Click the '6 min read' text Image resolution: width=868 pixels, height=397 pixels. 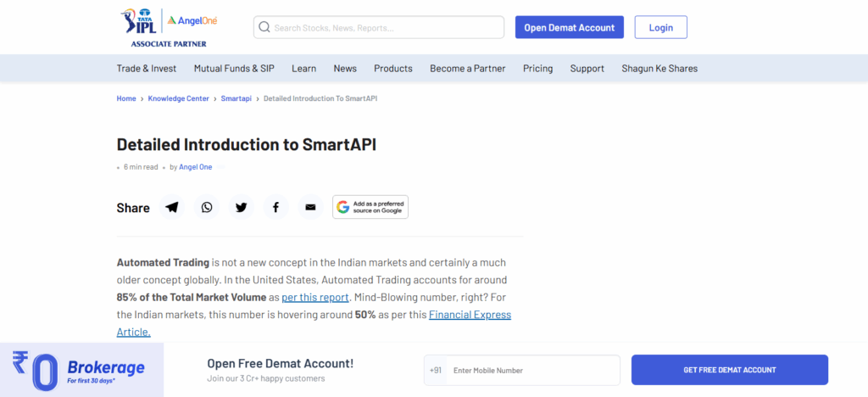[x=141, y=166]
